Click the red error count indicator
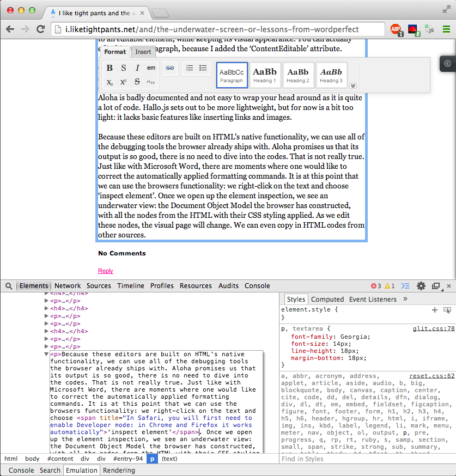Viewport: 456px width, 476px height. 376,286
